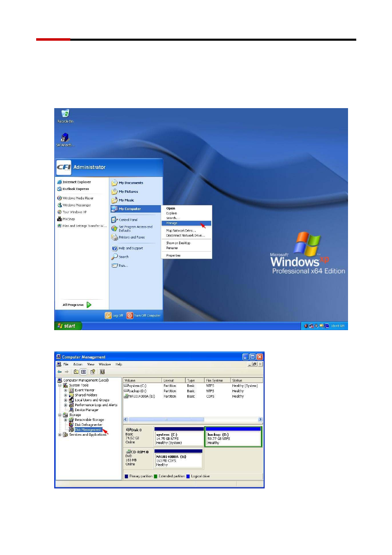
Task: Select the system (C:) partition block
Action: (179, 437)
